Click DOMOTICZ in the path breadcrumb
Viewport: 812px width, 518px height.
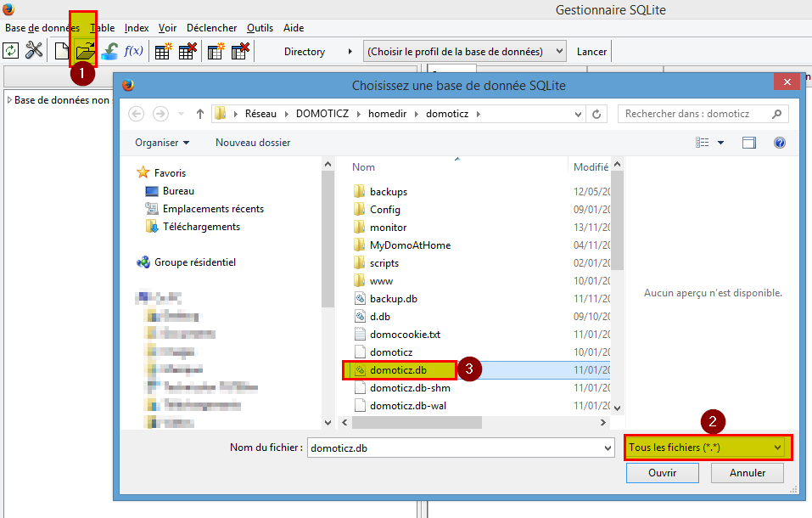click(x=322, y=114)
